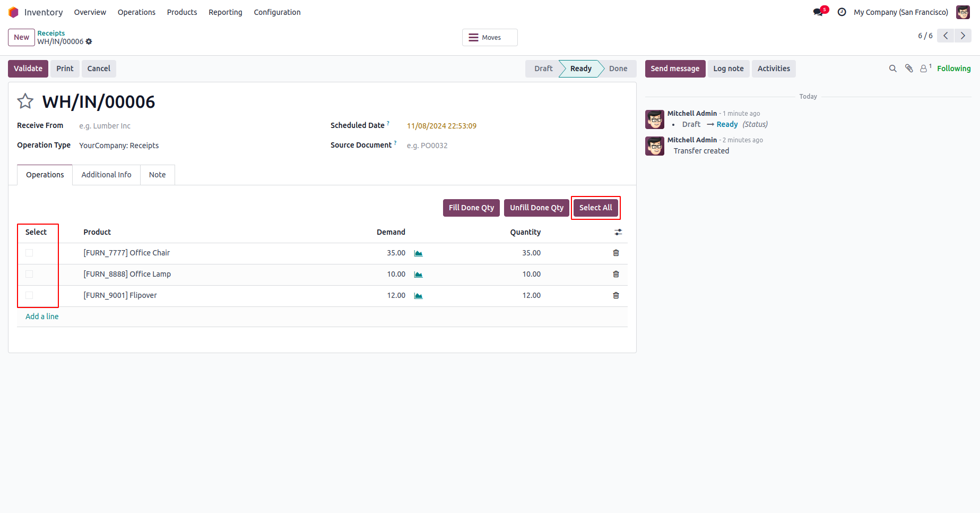The height and width of the screenshot is (513, 980).
Task: Click the paperclip attachments icon in chatter
Action: click(x=909, y=69)
